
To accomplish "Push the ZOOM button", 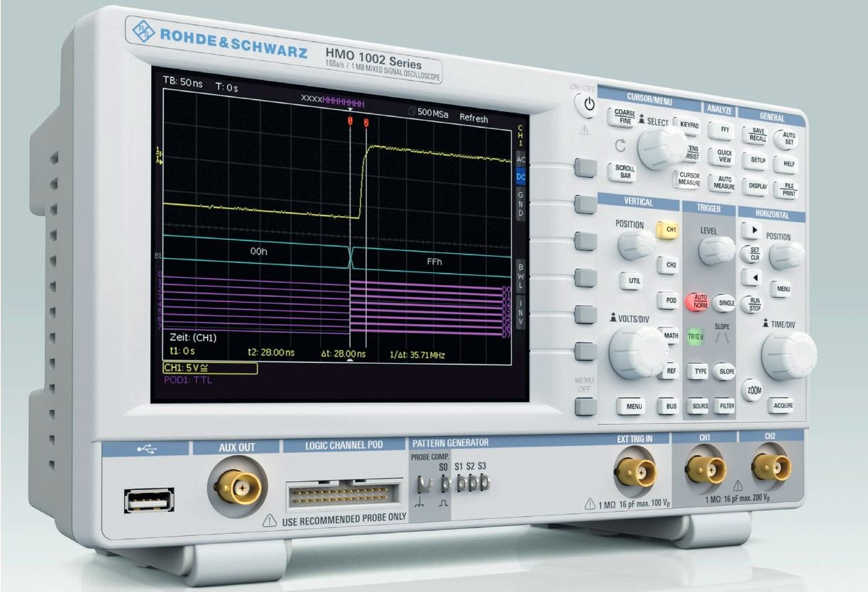I will pos(752,391).
